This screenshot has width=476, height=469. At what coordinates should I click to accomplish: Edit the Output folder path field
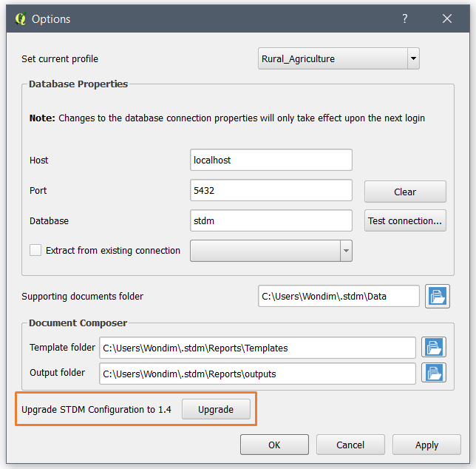[257, 374]
